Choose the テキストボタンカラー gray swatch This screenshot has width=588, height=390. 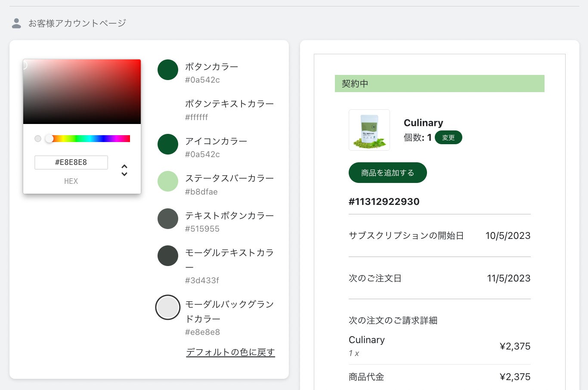coord(168,219)
